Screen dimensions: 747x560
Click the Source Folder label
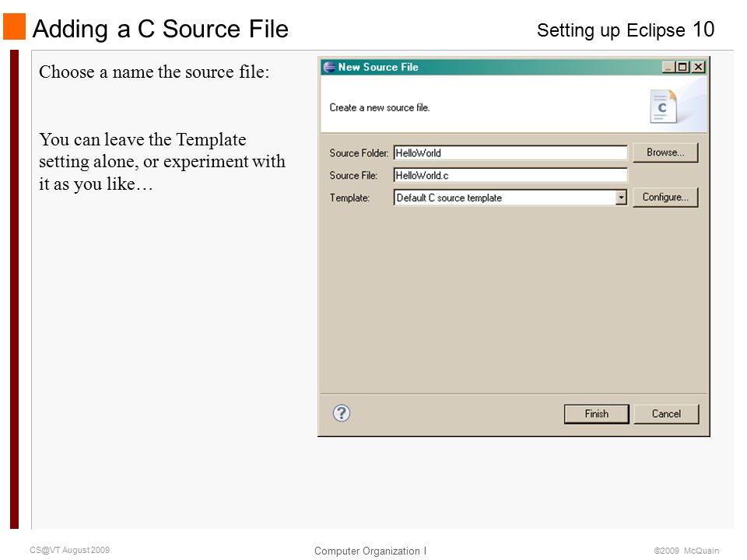[359, 153]
